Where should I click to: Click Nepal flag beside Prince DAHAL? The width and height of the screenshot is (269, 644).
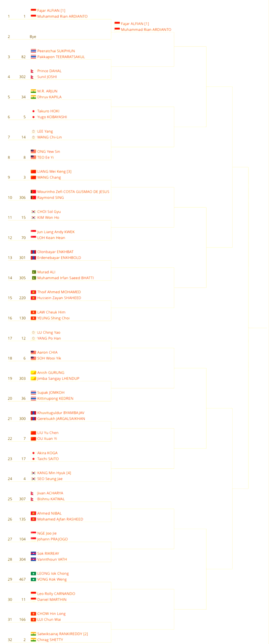(x=32, y=71)
